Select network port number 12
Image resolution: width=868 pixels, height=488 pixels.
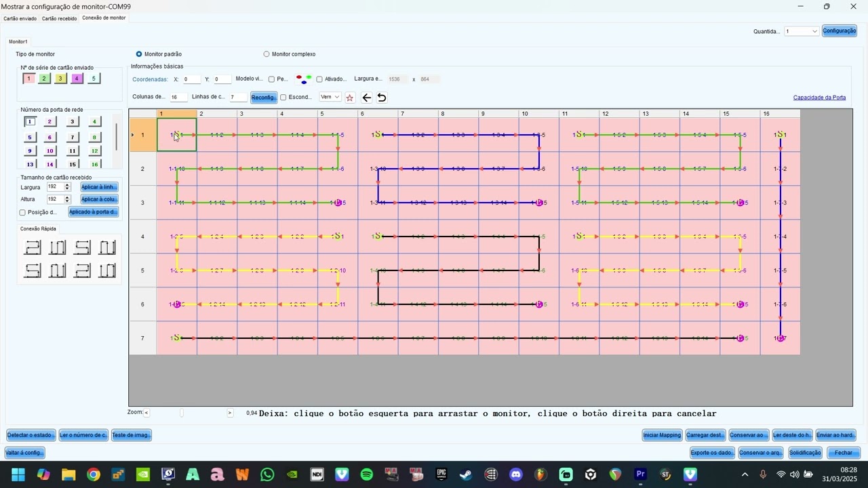(95, 151)
